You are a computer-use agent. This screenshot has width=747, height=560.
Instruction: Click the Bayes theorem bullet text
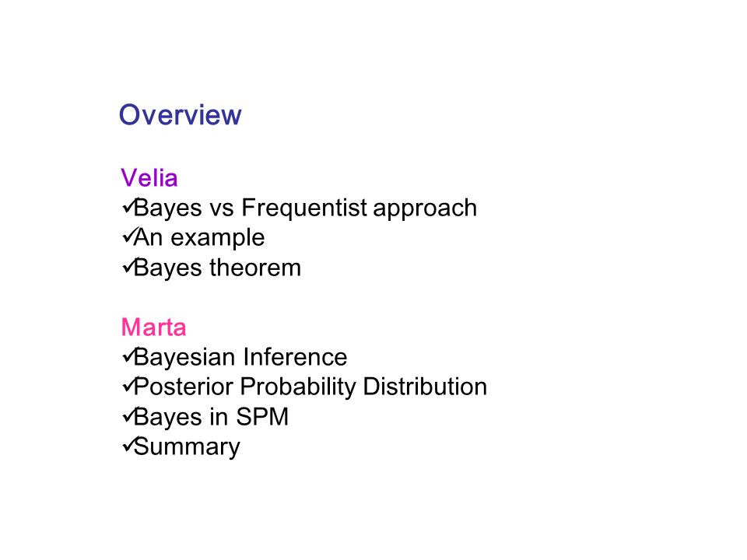click(218, 268)
